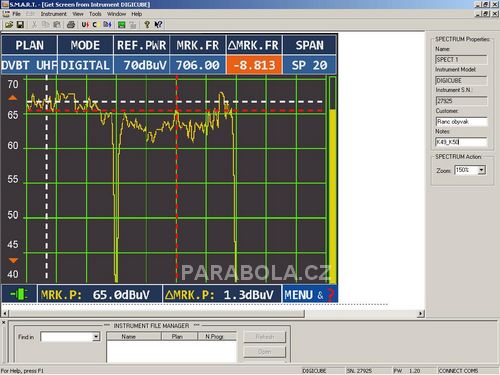Click the 'ΔMRK.P: 1.3dBuV' readout
Image resolution: width=500 pixels, height=375 pixels.
(x=222, y=294)
